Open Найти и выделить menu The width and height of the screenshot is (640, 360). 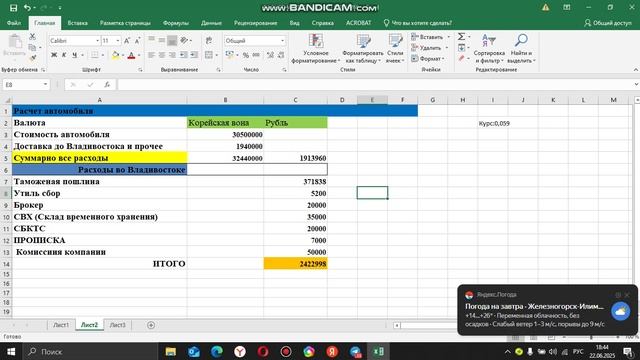[x=521, y=49]
